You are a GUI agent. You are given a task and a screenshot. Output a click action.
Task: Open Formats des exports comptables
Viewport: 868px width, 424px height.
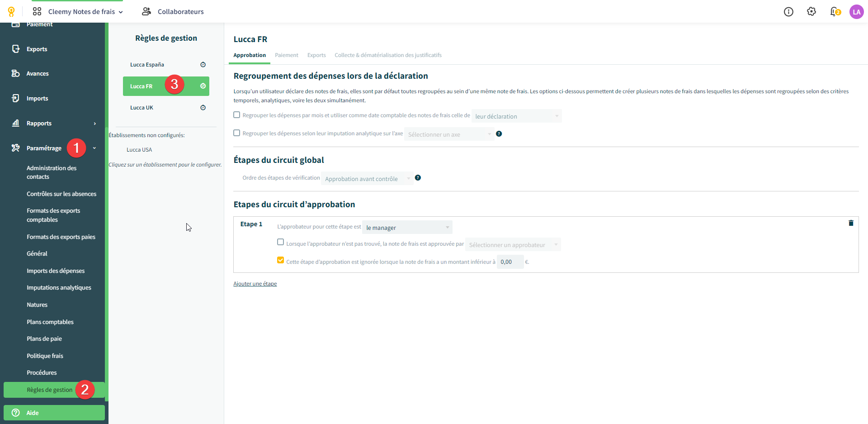coord(53,215)
